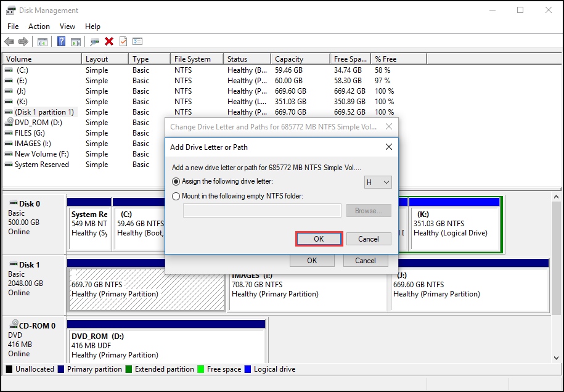Click the scrollbar up arrow in disk pane
This screenshot has height=392, width=564.
tap(556, 197)
